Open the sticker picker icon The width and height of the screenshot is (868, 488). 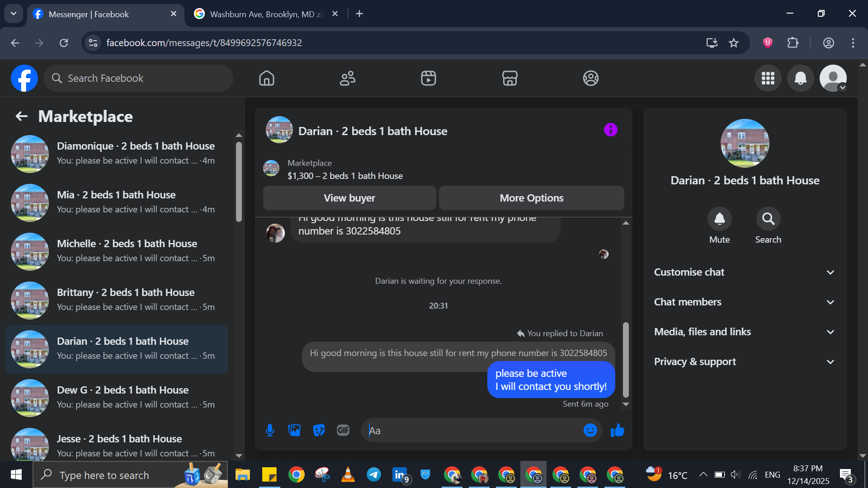point(319,430)
